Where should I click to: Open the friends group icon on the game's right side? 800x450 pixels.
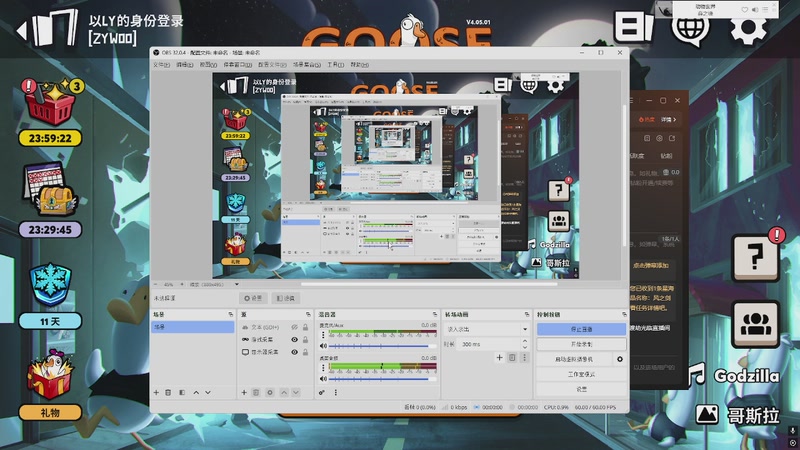point(756,324)
